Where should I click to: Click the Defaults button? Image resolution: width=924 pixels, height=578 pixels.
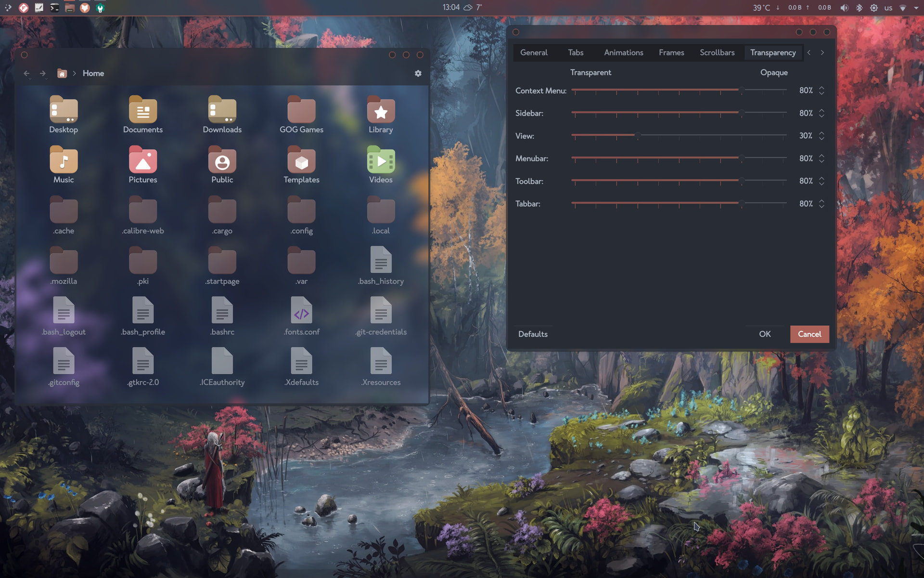(x=533, y=334)
